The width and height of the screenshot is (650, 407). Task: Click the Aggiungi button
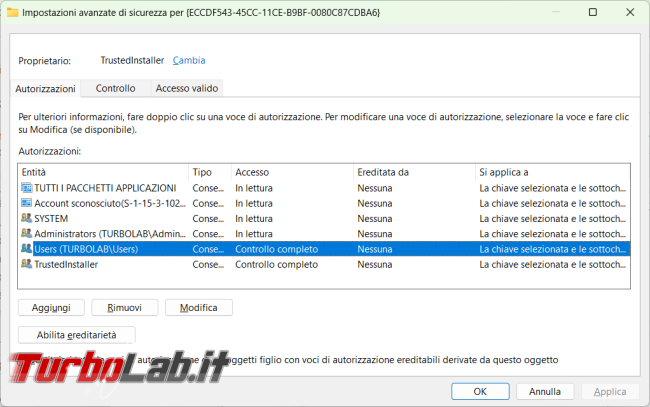pyautogui.click(x=51, y=308)
